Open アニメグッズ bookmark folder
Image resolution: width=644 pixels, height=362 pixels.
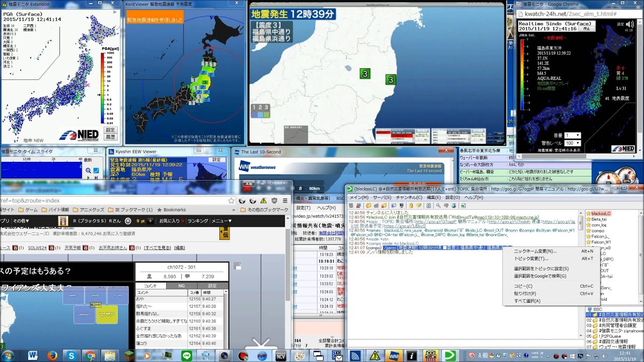click(x=89, y=210)
